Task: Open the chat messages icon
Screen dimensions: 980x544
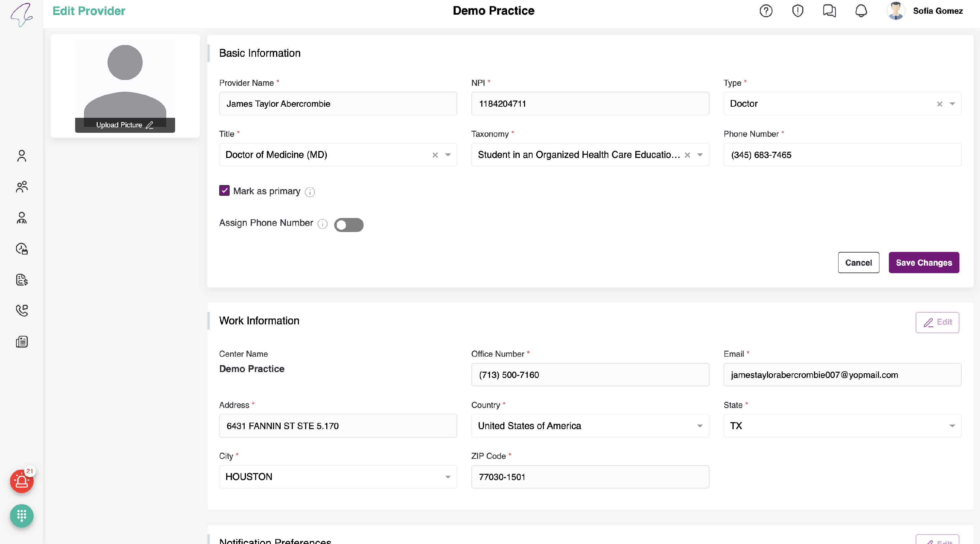Action: click(x=829, y=11)
